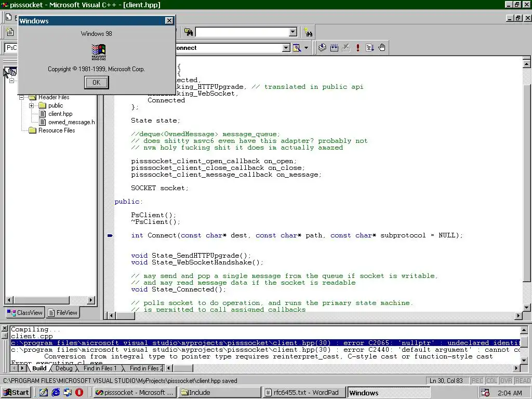Select owned_message.h in file tree
This screenshot has height=399, width=532.
72,122
